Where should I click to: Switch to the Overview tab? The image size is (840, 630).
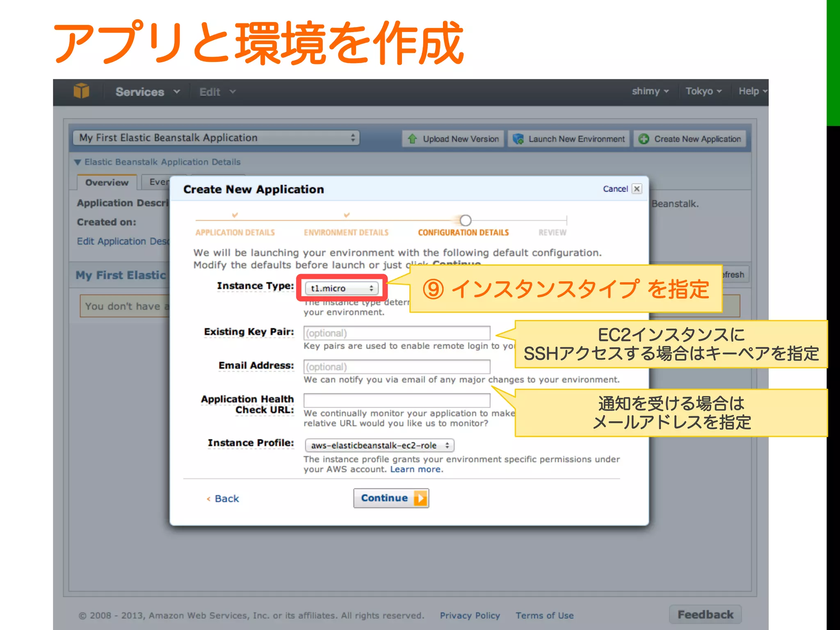click(x=107, y=183)
